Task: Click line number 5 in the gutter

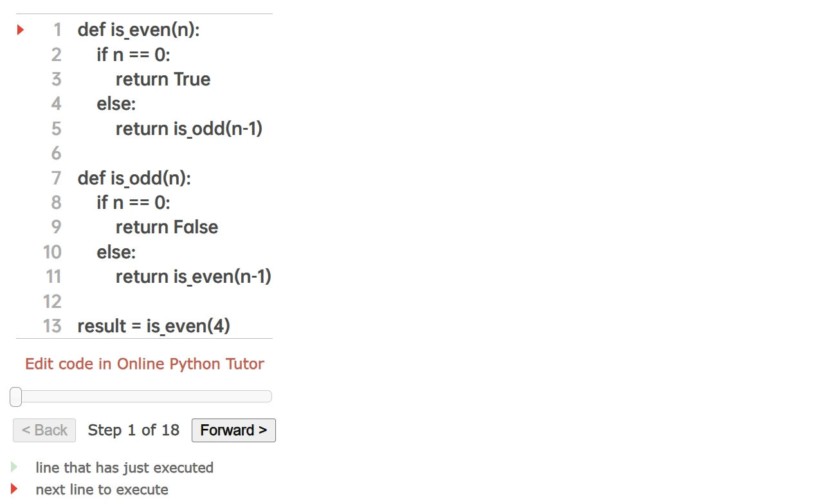Action: coord(57,129)
